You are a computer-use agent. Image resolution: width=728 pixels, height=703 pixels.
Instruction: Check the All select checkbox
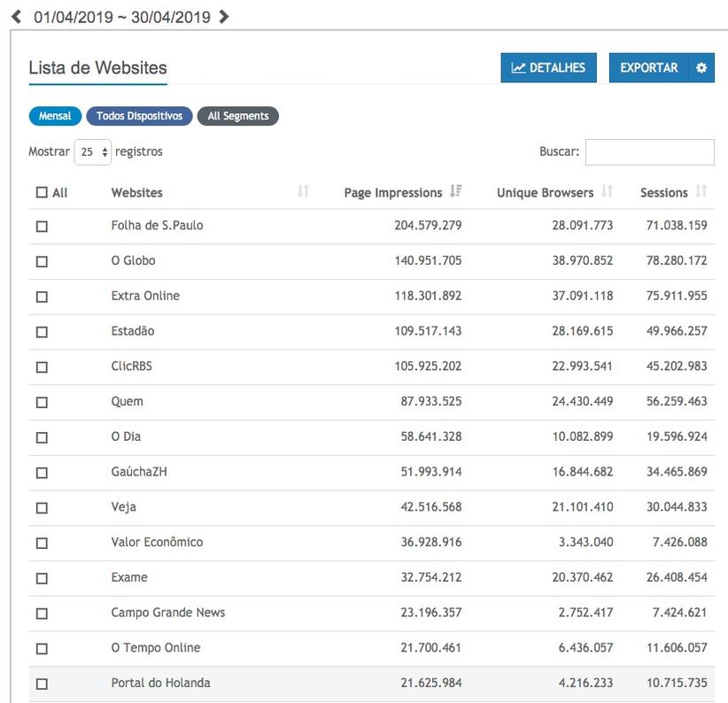pos(42,193)
